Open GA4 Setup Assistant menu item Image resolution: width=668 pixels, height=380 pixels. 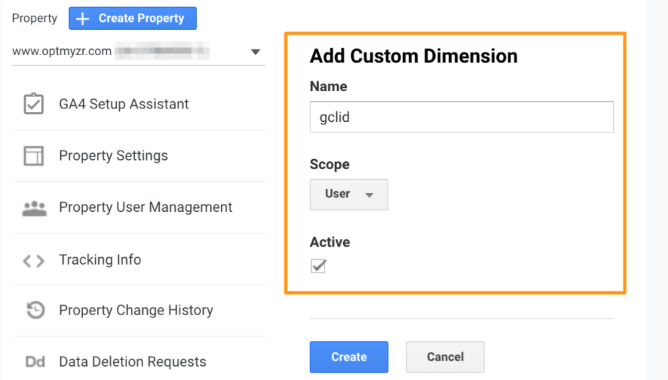coord(124,104)
